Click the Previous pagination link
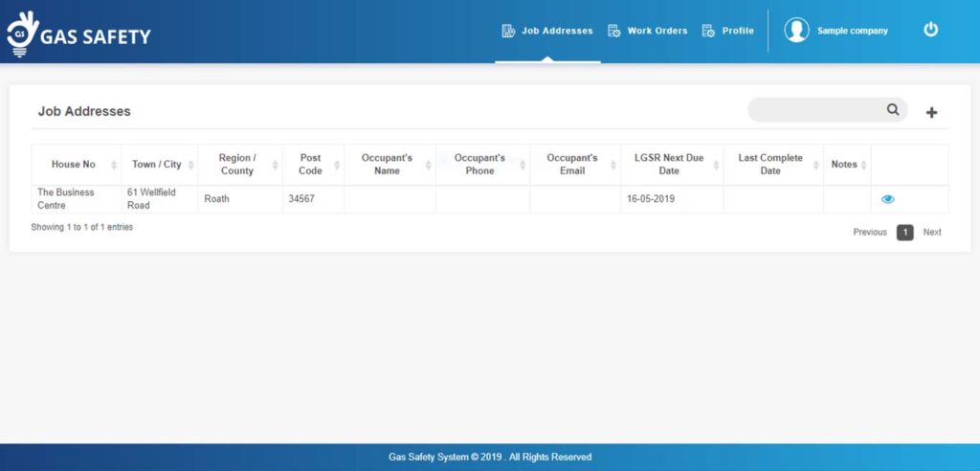980x471 pixels. [870, 233]
